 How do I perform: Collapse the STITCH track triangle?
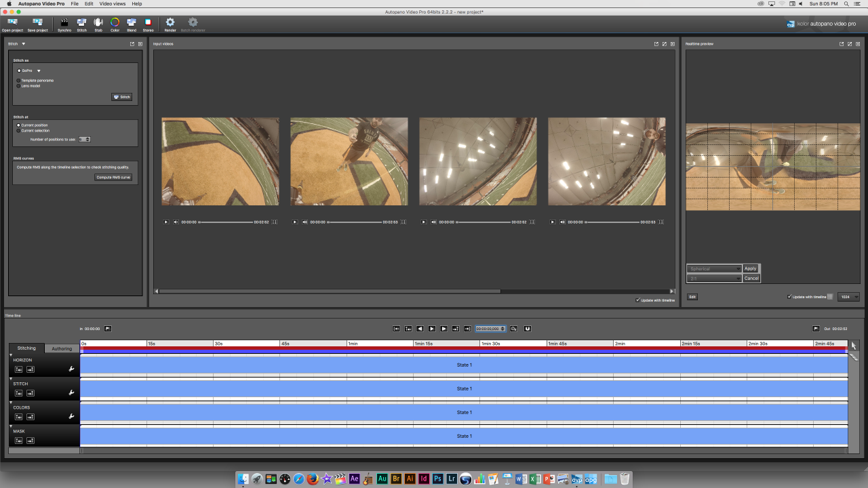point(11,378)
